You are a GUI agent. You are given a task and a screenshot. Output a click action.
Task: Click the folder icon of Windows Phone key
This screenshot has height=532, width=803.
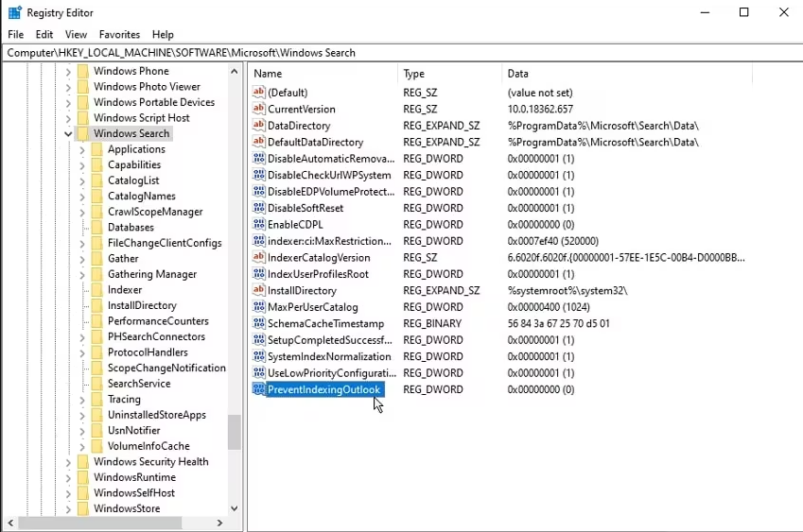point(82,71)
